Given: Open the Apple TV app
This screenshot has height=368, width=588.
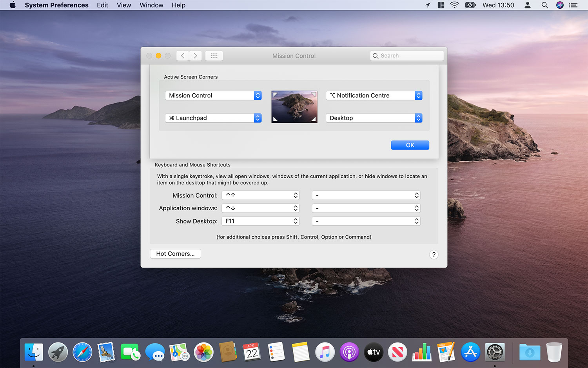Looking at the screenshot, I should tap(373, 352).
